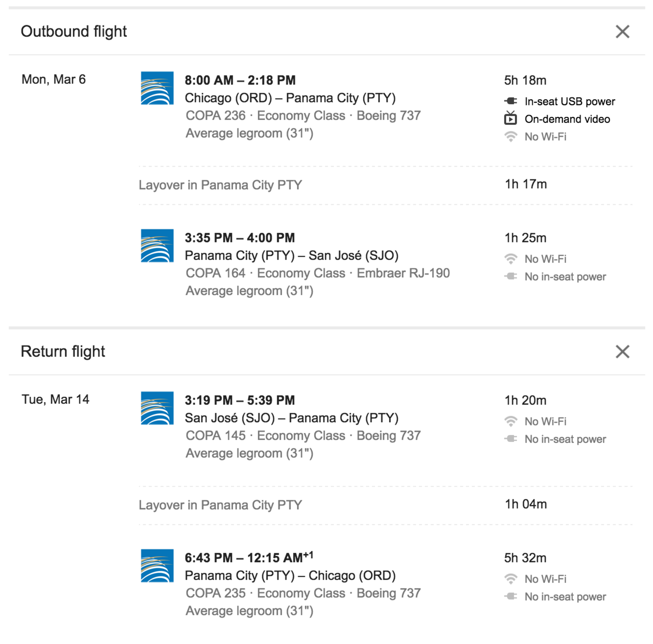Click the Copa Airlines logo on COPA 145
653x644 pixels.
pyautogui.click(x=158, y=408)
